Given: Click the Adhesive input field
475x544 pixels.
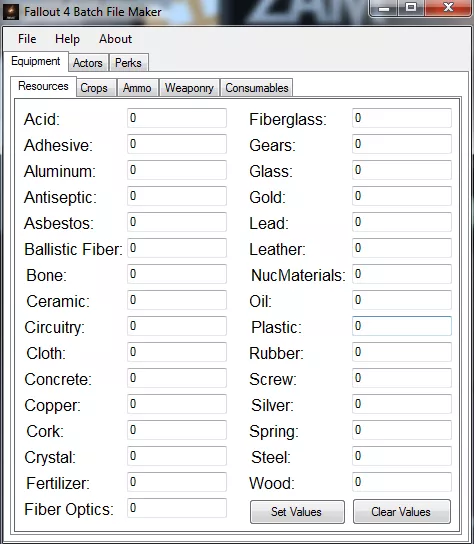Looking at the screenshot, I should point(177,144).
